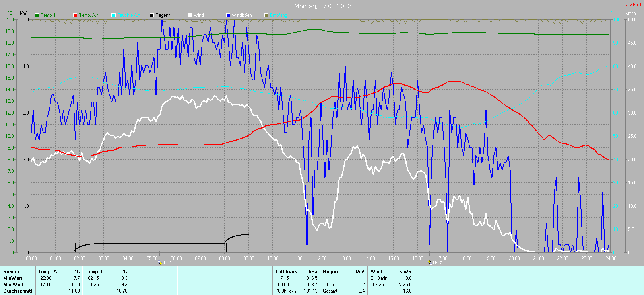This screenshot has height=295, width=644.
Task: Select the 'Temp. A.*' legend label
Action: 89,15
